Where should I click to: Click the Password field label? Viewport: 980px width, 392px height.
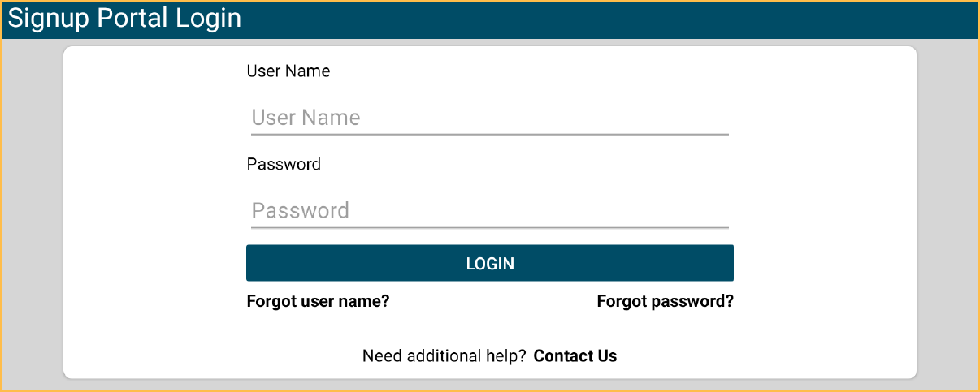(x=284, y=165)
